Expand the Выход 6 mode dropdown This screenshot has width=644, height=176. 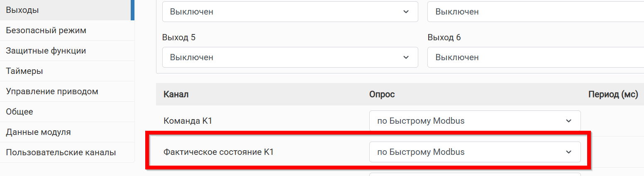pyautogui.click(x=536, y=57)
